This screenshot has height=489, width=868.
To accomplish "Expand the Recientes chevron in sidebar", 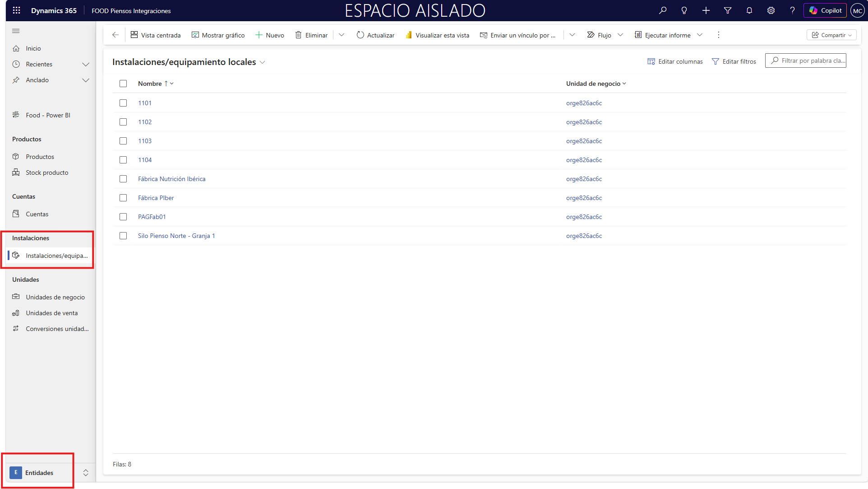I will point(86,64).
